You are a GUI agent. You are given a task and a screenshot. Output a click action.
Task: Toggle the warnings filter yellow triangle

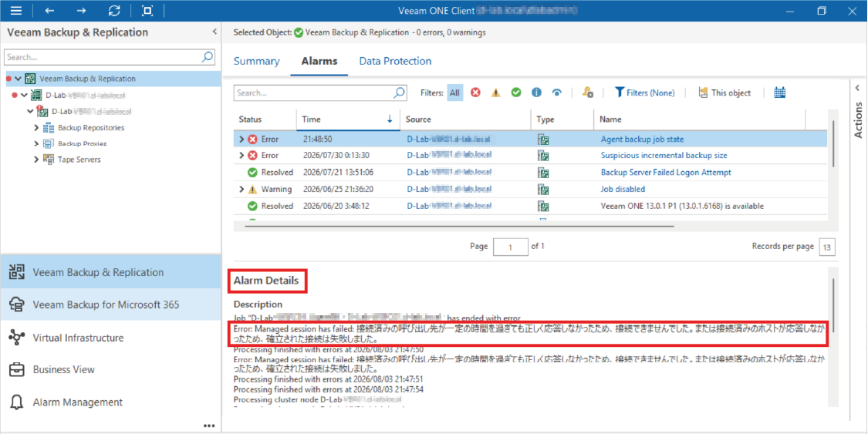click(x=495, y=93)
